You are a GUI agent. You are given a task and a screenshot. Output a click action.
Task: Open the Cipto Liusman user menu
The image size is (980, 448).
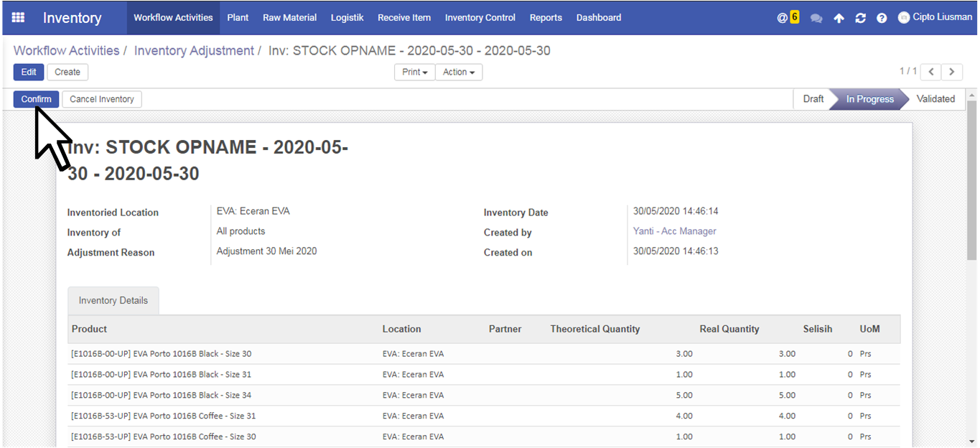click(x=935, y=17)
